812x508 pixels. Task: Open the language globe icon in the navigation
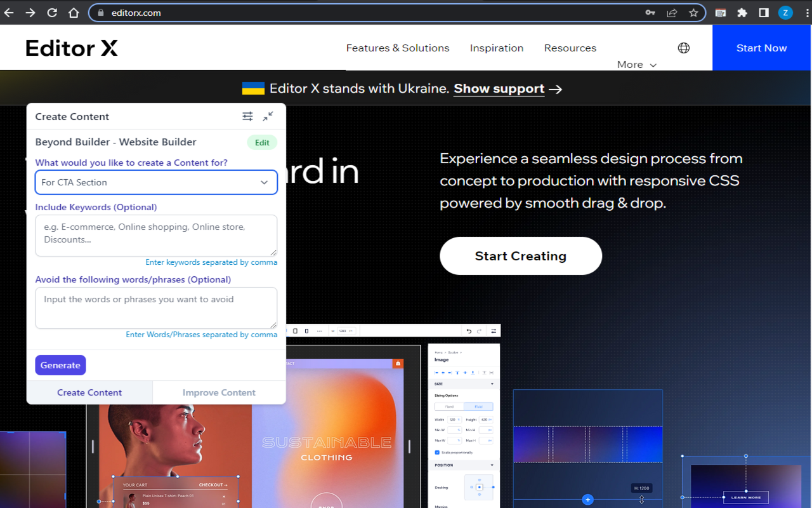pos(683,48)
